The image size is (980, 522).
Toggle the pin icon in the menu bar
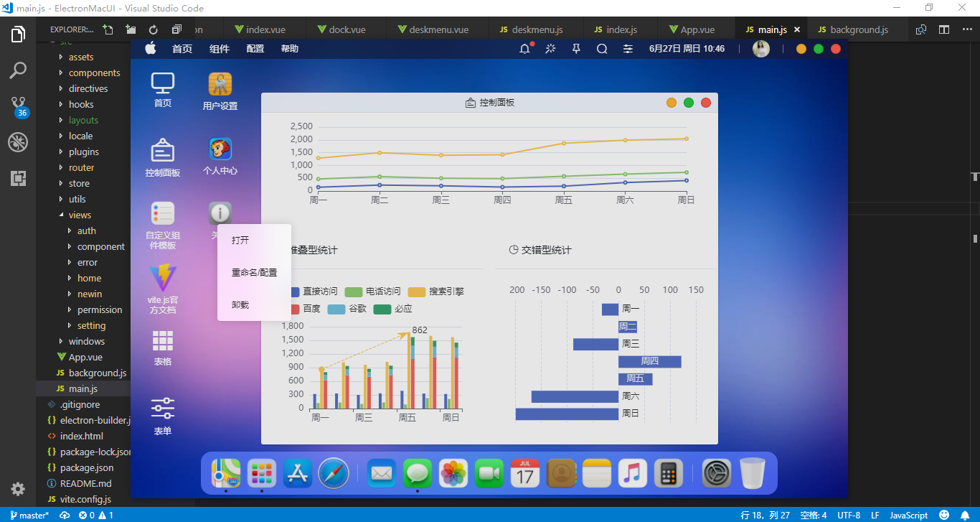pos(576,48)
